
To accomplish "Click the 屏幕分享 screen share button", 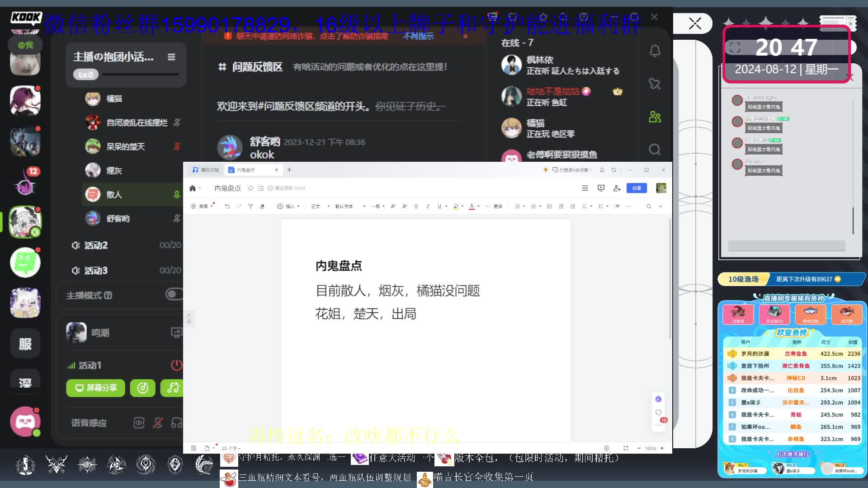I will coord(95,388).
